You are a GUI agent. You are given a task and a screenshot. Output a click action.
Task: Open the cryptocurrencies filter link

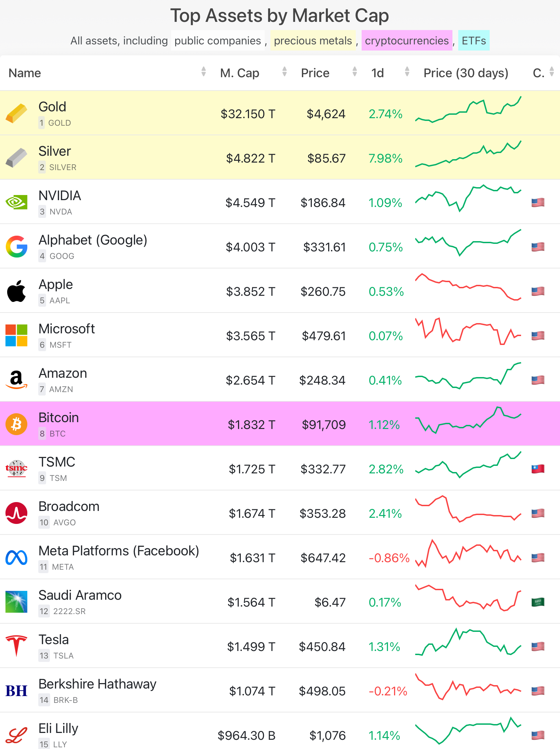coord(407,41)
